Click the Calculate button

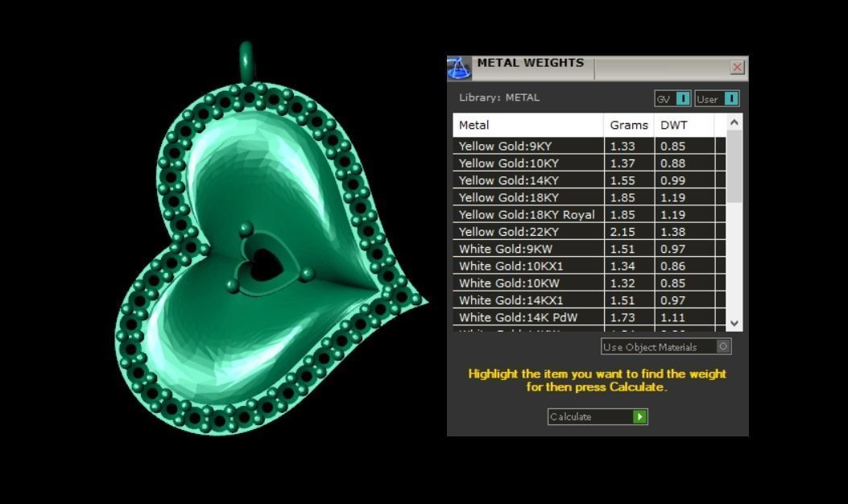click(598, 417)
